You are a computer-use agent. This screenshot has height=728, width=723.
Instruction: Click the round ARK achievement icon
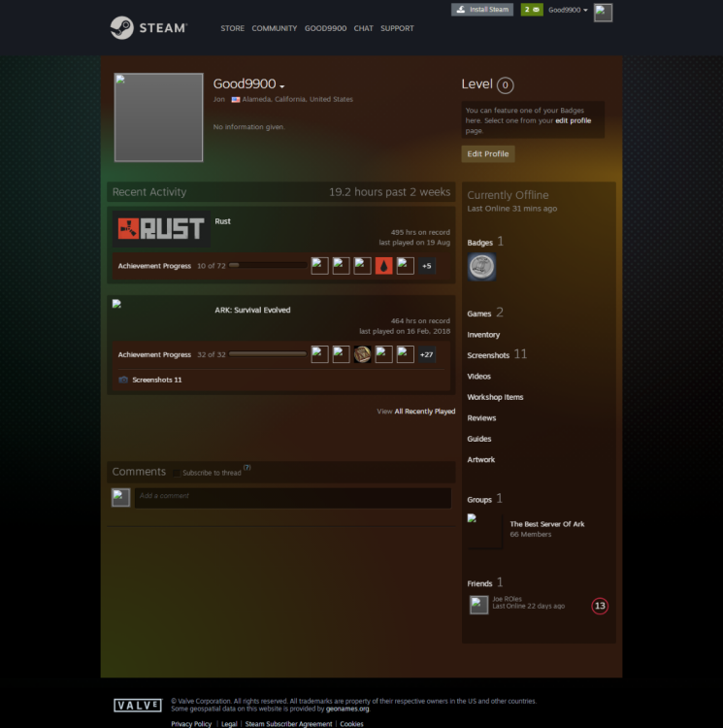[x=362, y=354]
